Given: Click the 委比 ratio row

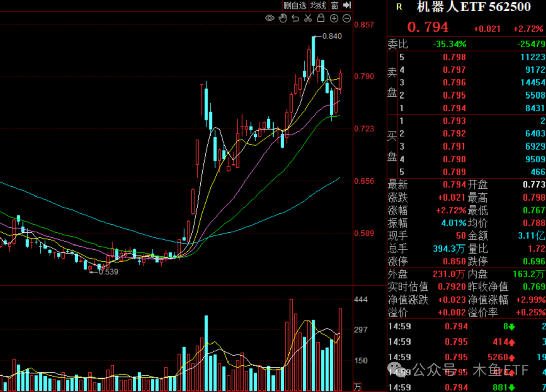Looking at the screenshot, I should (465, 44).
